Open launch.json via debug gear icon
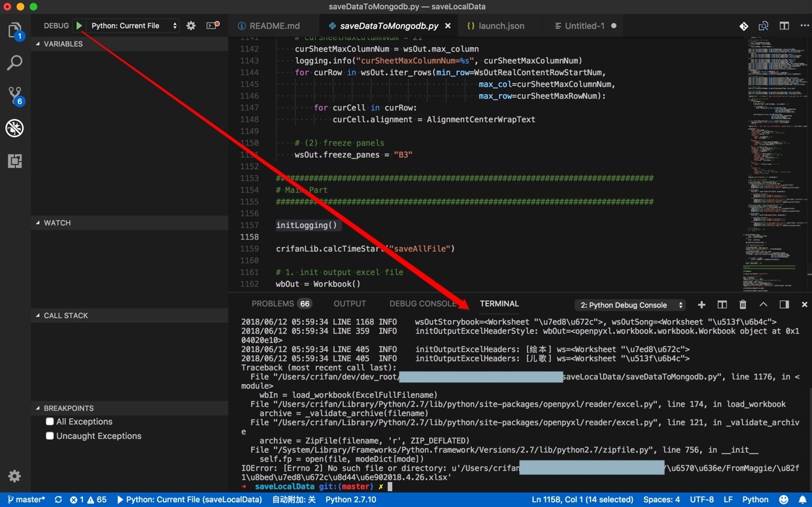Image resolution: width=812 pixels, height=507 pixels. coord(191,25)
